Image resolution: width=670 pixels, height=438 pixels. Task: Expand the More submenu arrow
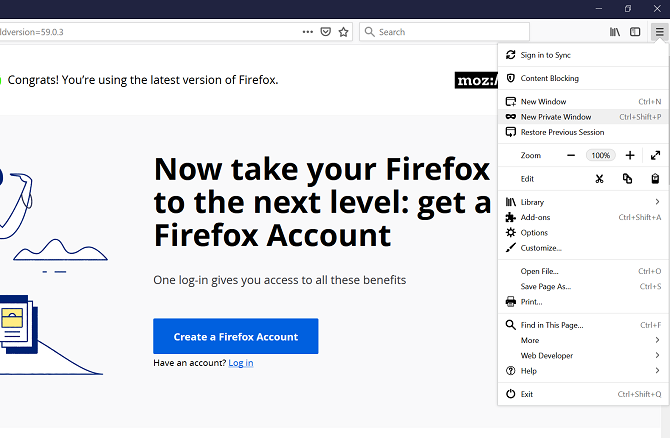pyautogui.click(x=657, y=340)
